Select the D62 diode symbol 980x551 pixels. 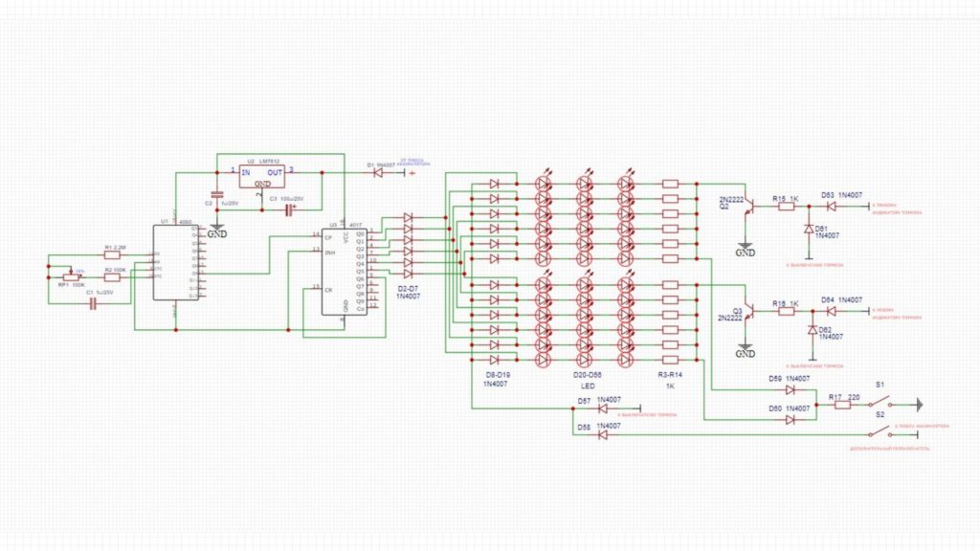click(x=813, y=330)
